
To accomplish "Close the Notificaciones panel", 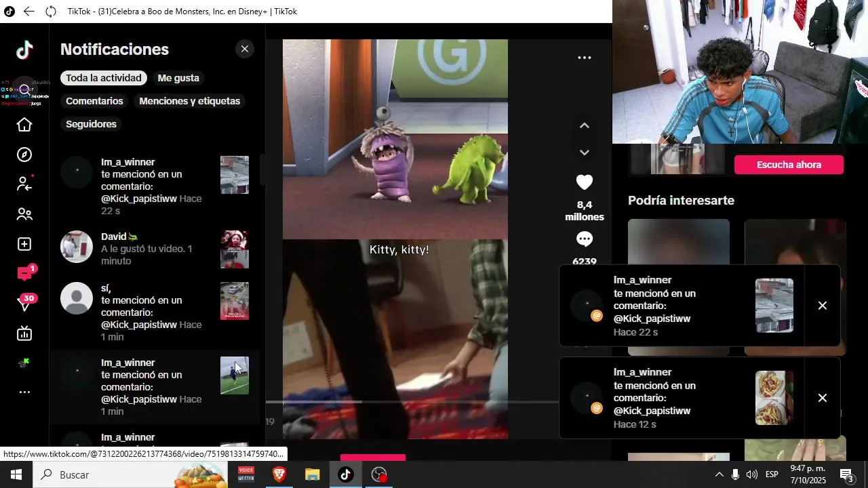I will [x=245, y=49].
